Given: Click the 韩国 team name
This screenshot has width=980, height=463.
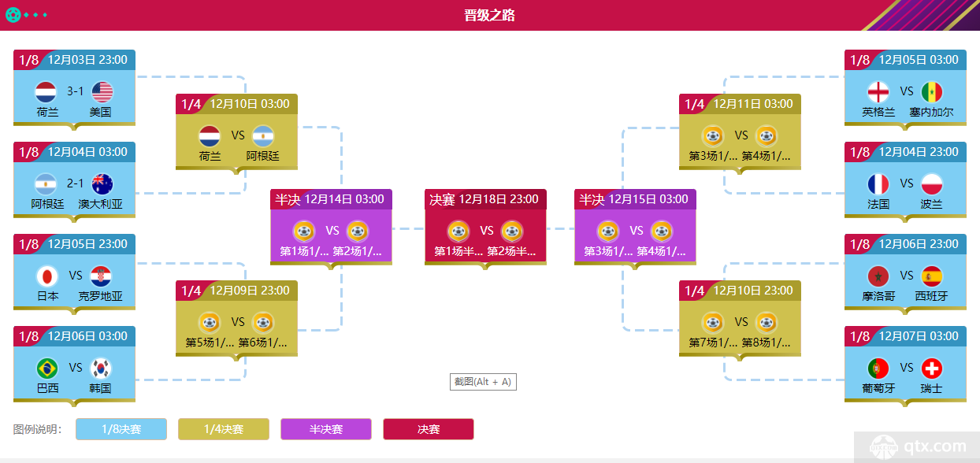Looking at the screenshot, I should pos(100,389).
